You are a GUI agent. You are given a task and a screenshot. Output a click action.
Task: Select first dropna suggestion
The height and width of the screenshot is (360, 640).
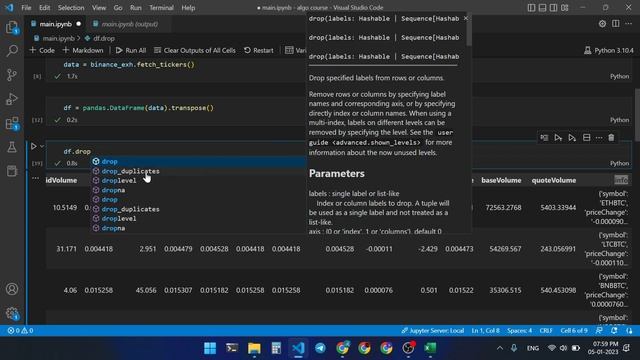point(199,190)
